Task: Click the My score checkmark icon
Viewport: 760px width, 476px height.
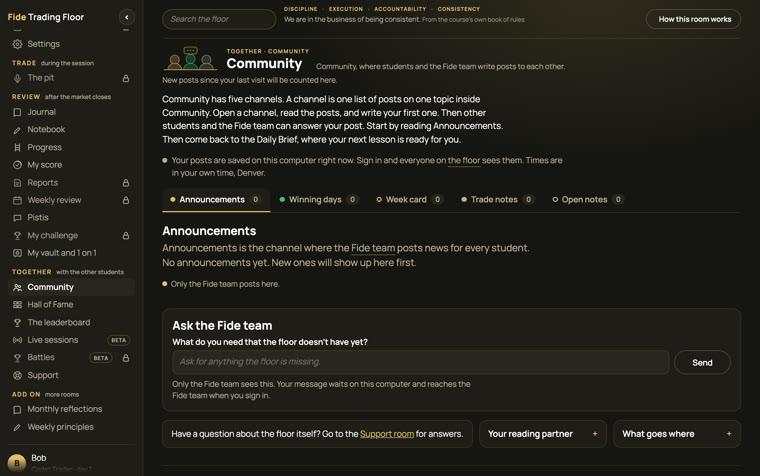Action: [x=17, y=165]
